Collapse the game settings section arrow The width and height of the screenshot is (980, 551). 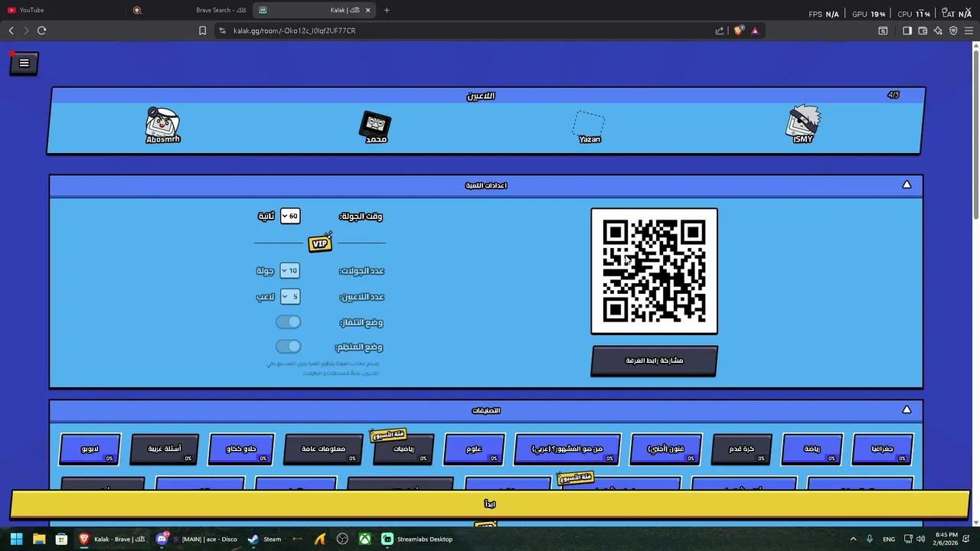click(x=906, y=185)
